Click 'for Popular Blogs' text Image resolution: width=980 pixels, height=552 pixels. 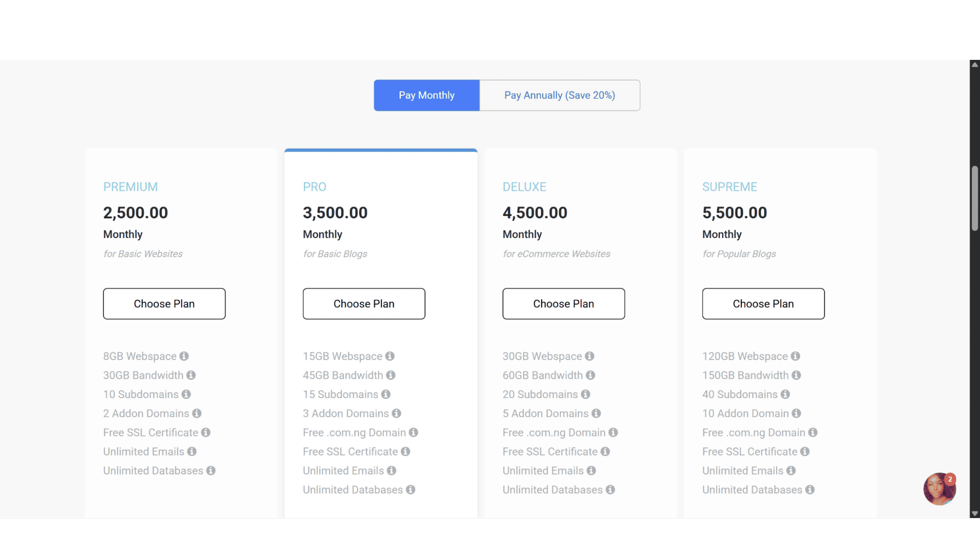point(739,254)
